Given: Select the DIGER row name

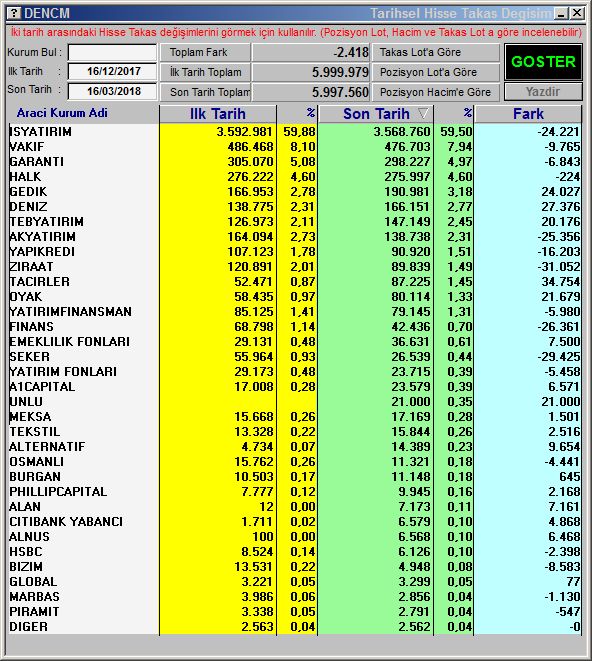Looking at the screenshot, I should tap(28, 626).
